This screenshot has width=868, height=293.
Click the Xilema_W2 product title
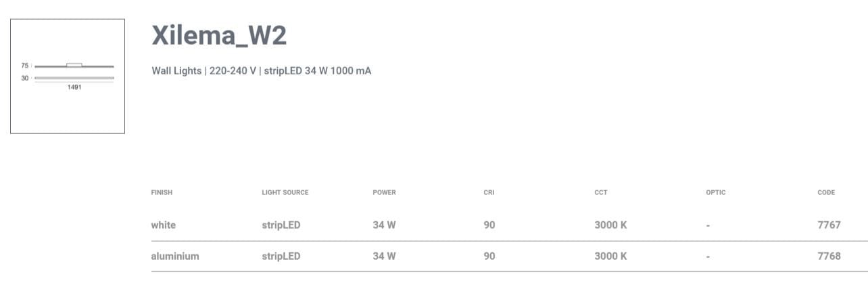[x=219, y=35]
